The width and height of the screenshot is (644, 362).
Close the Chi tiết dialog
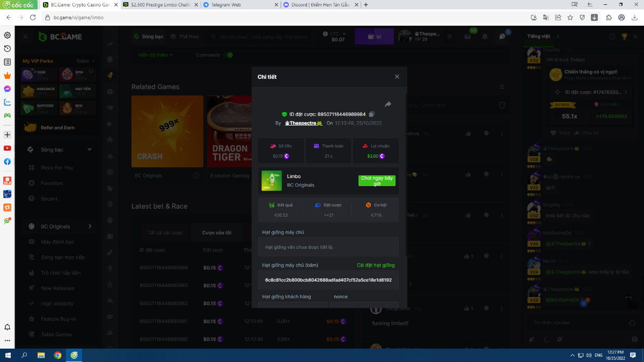(397, 77)
